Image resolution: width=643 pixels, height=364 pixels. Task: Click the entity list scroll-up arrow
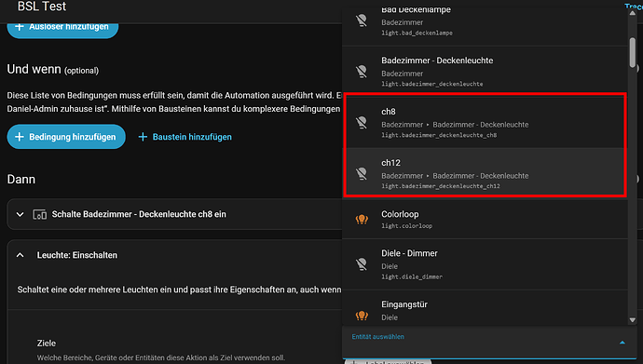[633, 13]
